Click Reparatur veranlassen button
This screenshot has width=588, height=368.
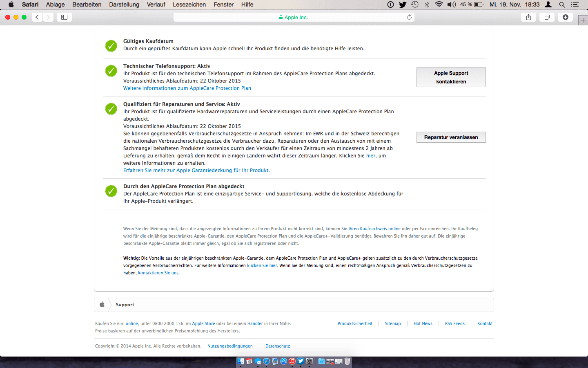point(451,137)
